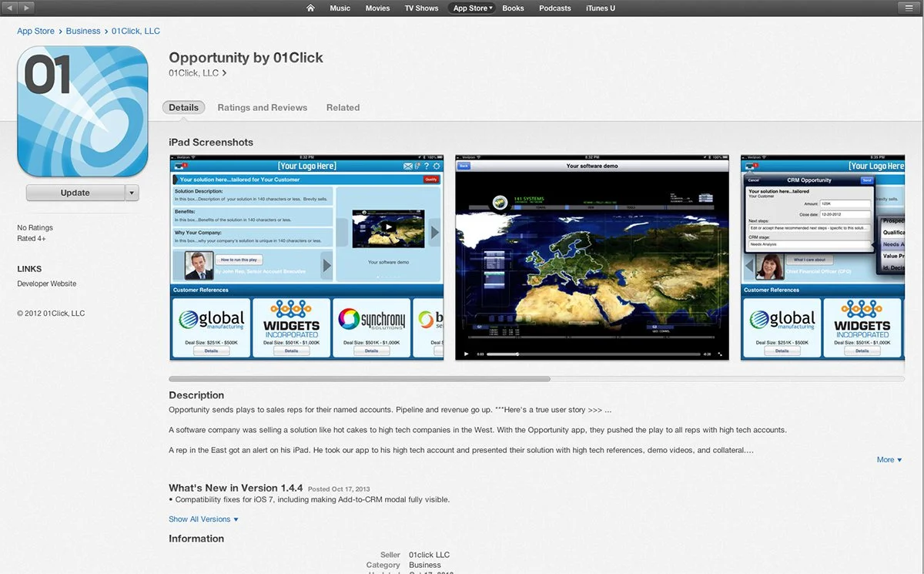The height and width of the screenshot is (574, 924).
Task: Click the Update button
Action: [x=75, y=193]
